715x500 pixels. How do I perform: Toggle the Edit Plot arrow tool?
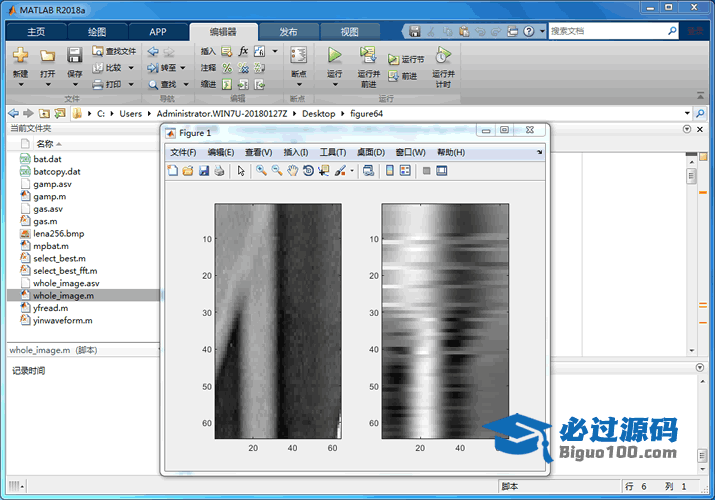[x=240, y=171]
